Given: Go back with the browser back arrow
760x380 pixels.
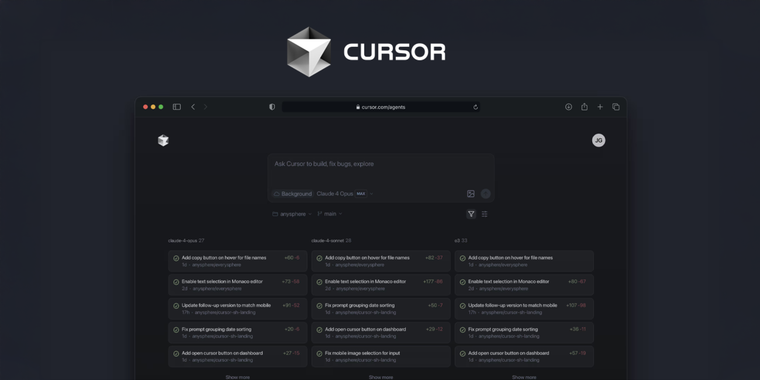Looking at the screenshot, I should point(193,107).
